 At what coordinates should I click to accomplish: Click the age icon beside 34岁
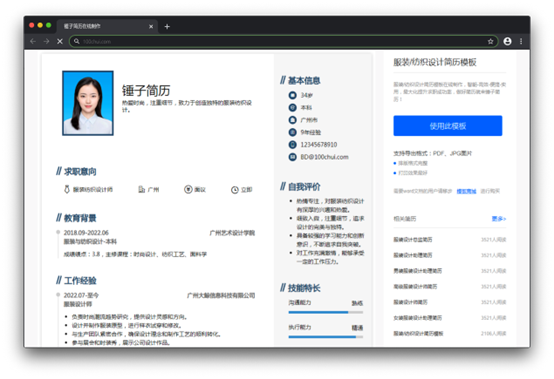point(293,95)
